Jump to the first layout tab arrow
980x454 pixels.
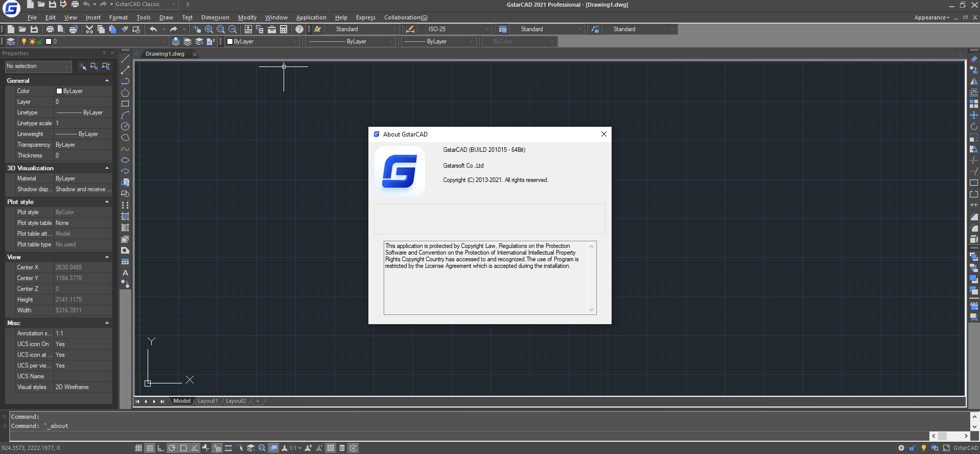pos(137,401)
